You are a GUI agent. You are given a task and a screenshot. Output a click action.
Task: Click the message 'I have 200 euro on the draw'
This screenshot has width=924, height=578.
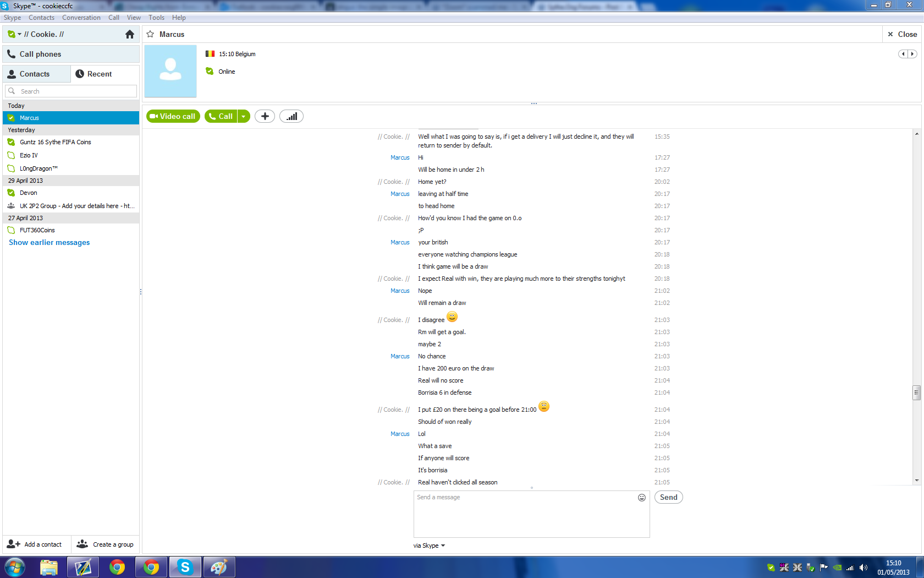456,368
